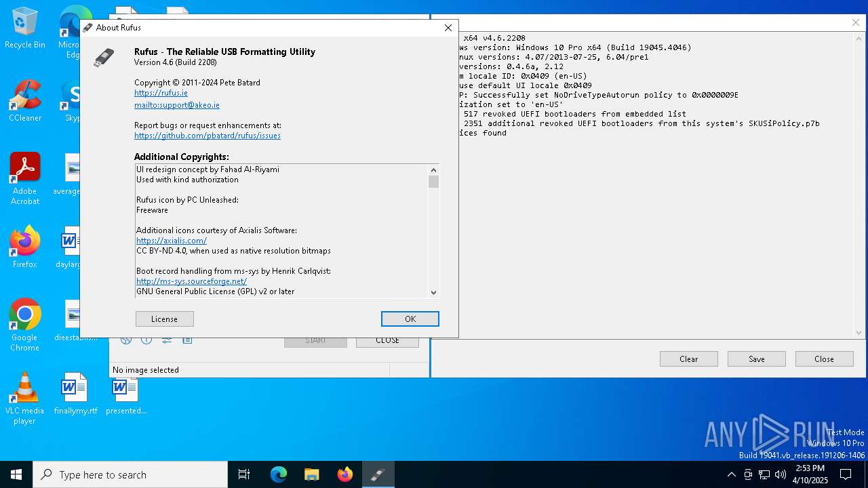
Task: Click the START button in Rufus main window
Action: click(315, 341)
